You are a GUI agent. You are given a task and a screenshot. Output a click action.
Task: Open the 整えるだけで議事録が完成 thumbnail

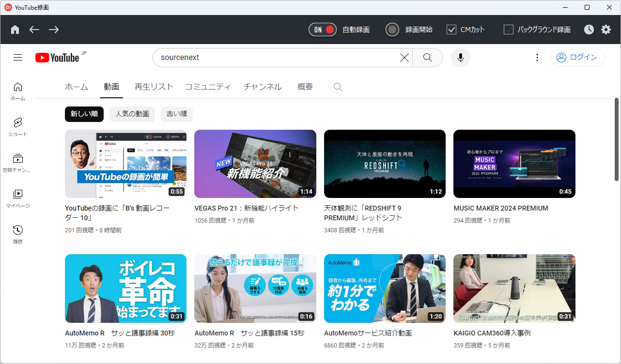pos(255,288)
